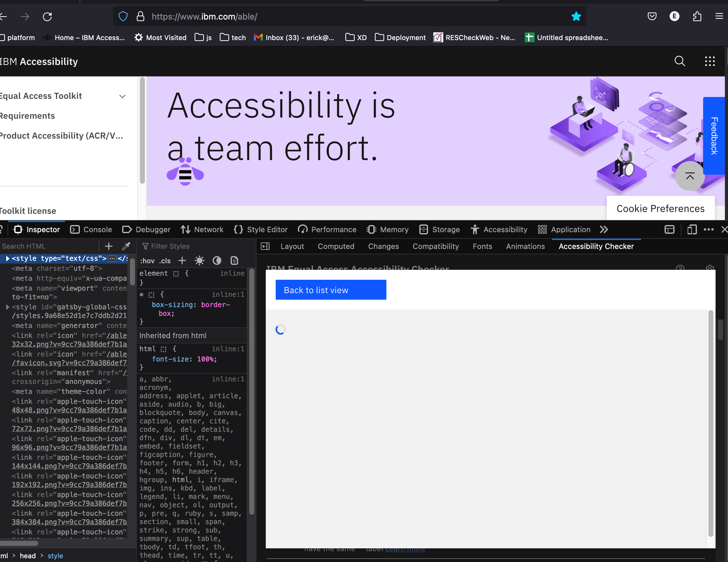Add a new CSS rule with plus icon
The width and height of the screenshot is (728, 562).
click(x=182, y=261)
